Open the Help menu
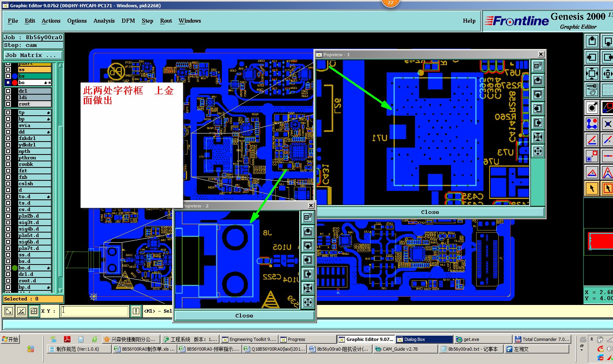 469,21
